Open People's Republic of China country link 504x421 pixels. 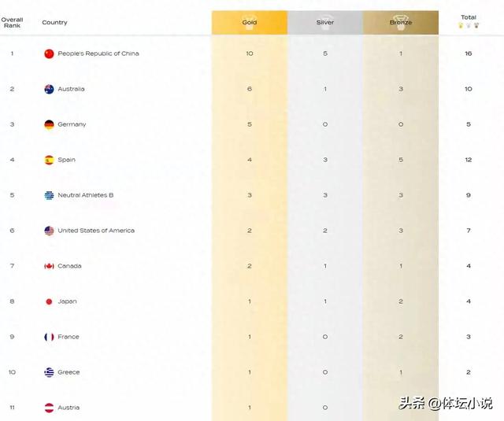(98, 54)
